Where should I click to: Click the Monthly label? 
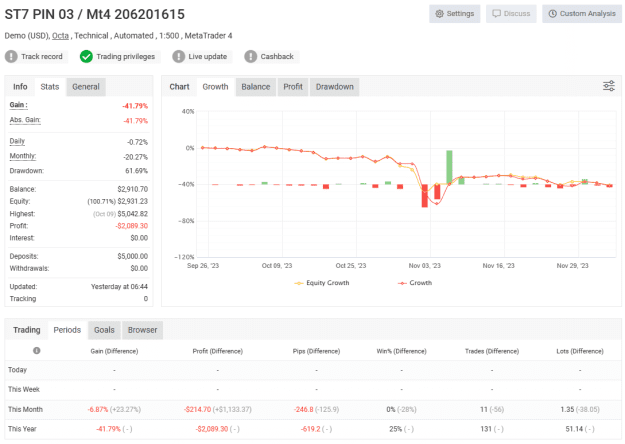coord(23,156)
